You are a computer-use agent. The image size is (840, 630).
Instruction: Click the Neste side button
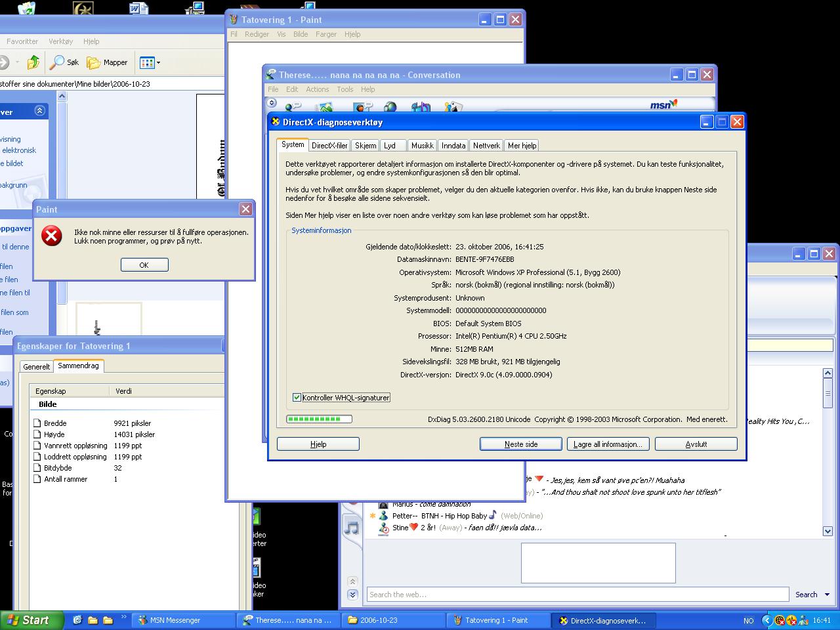pos(521,444)
